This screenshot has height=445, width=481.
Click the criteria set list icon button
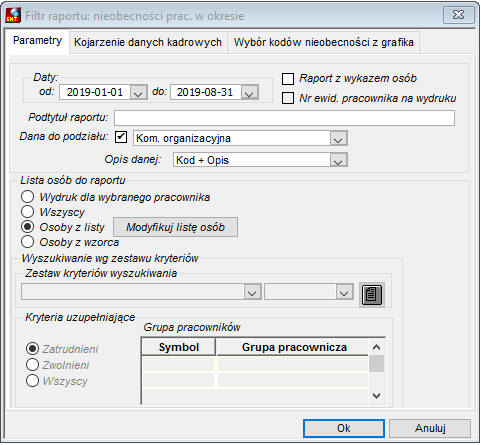372,295
